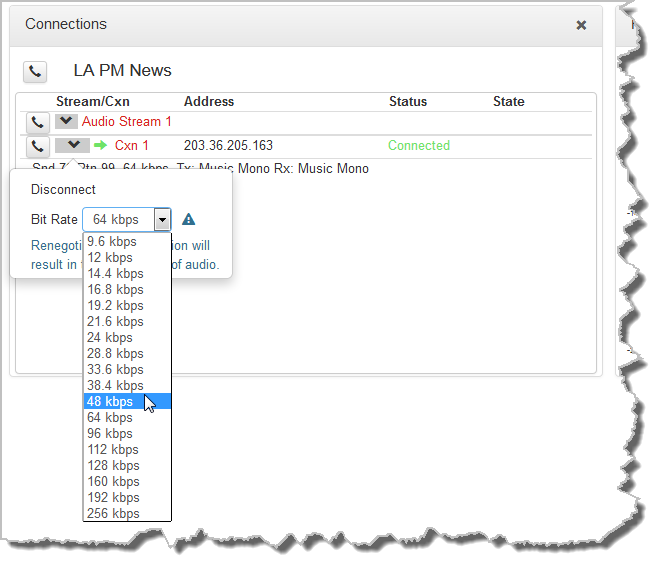
Task: Pick the 112 kbps option
Action: [127, 449]
